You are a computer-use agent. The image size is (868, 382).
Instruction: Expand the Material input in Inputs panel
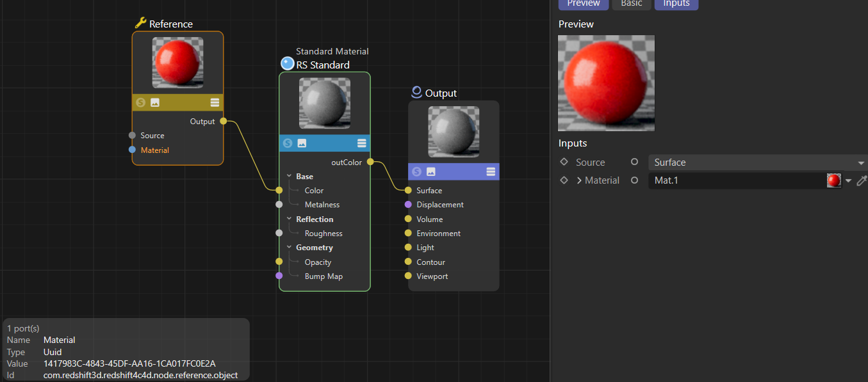(579, 180)
